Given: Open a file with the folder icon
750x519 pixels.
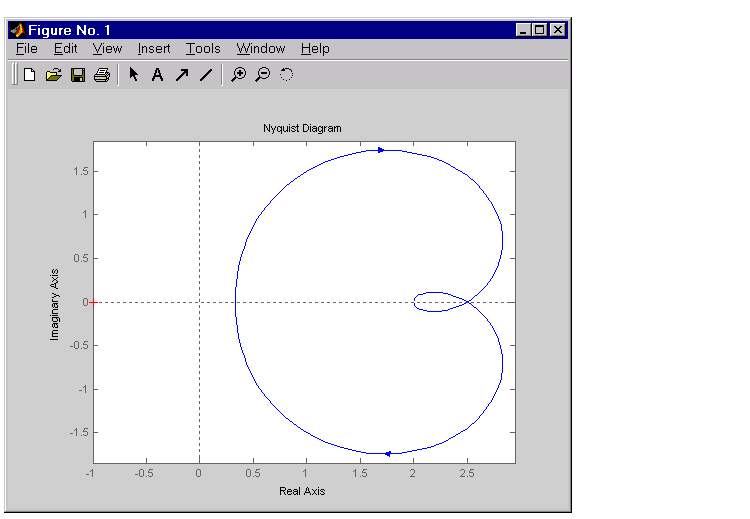Looking at the screenshot, I should [x=54, y=75].
